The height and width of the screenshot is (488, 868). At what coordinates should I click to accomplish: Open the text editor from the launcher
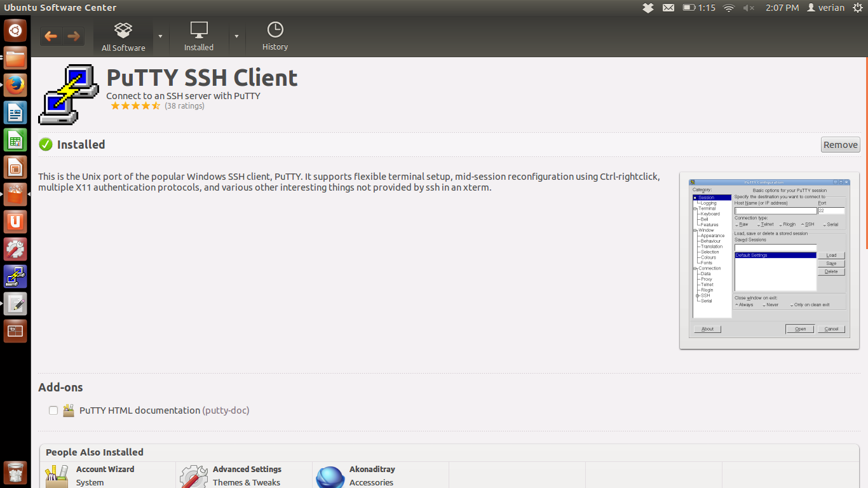click(x=15, y=304)
